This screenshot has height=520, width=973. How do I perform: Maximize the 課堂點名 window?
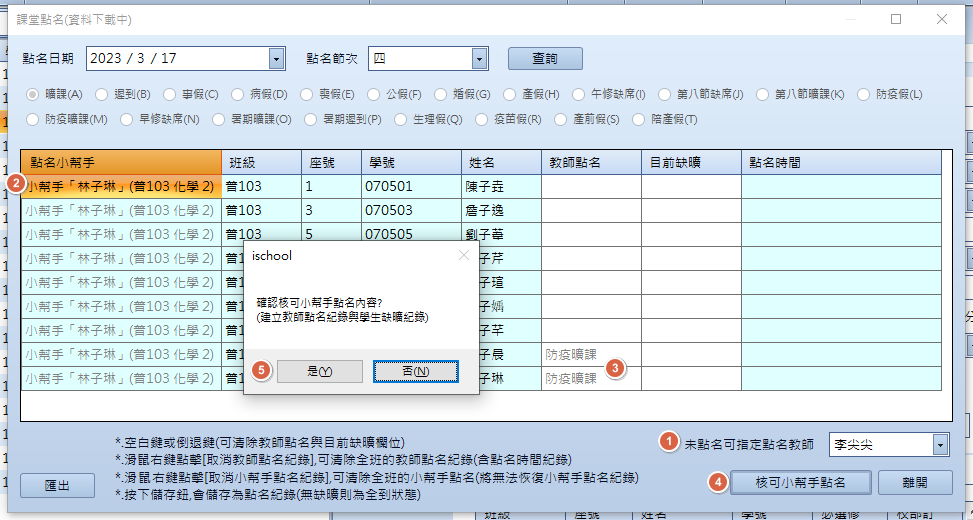tap(896, 19)
